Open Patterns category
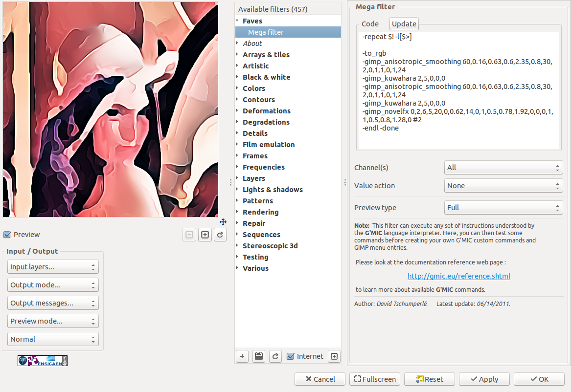 (x=288, y=201)
